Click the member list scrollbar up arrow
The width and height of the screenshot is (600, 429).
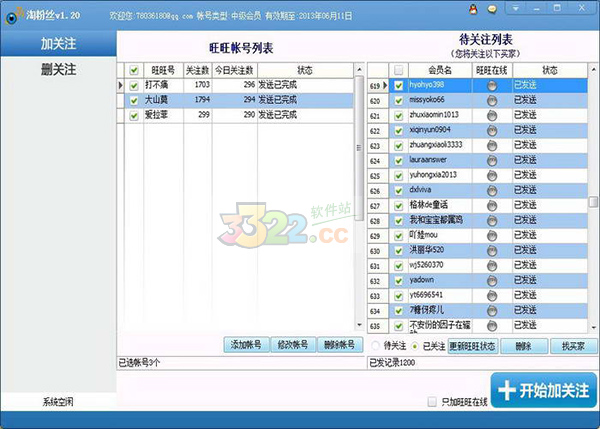(593, 70)
